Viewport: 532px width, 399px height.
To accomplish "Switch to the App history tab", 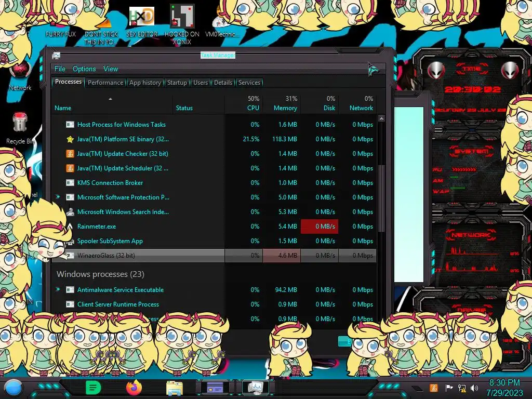I will pyautogui.click(x=145, y=83).
